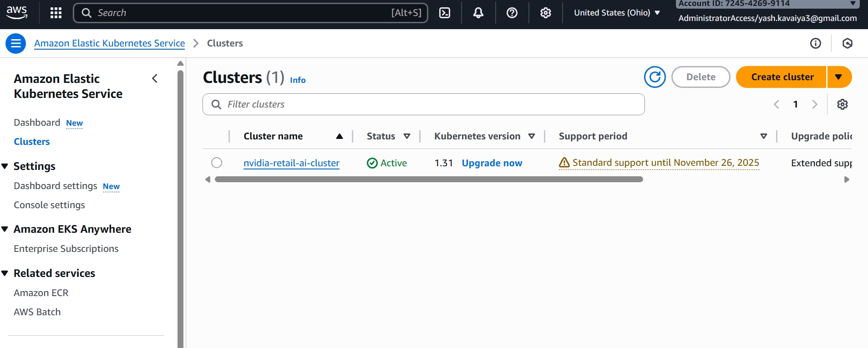The width and height of the screenshot is (868, 348).
Task: Focus the AWS Search field
Action: [x=250, y=13]
